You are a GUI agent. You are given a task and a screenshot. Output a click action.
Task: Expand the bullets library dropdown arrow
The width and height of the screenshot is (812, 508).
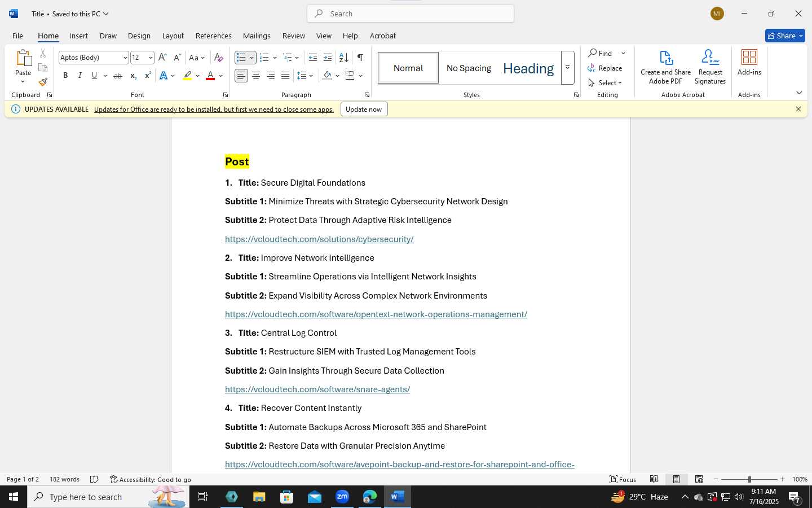[x=251, y=58]
